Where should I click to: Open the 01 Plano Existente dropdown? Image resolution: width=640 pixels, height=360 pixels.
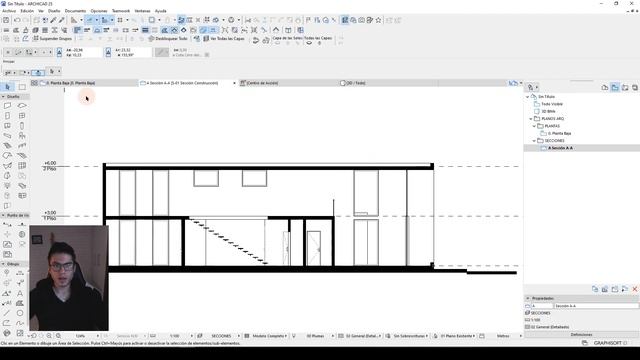pos(474,336)
